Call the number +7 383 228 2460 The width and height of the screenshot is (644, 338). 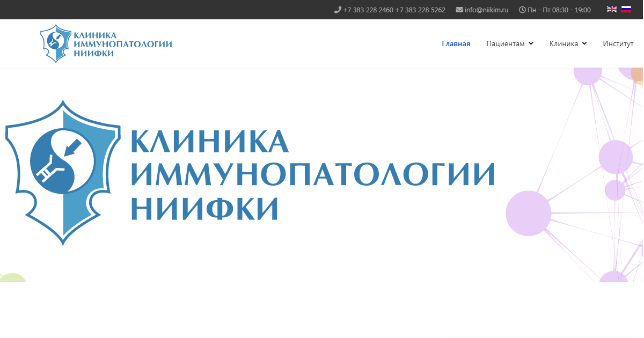click(x=368, y=10)
